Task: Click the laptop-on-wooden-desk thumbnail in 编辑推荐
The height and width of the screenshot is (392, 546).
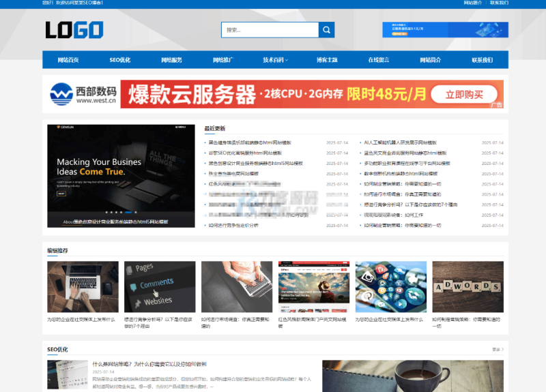Action: point(83,286)
